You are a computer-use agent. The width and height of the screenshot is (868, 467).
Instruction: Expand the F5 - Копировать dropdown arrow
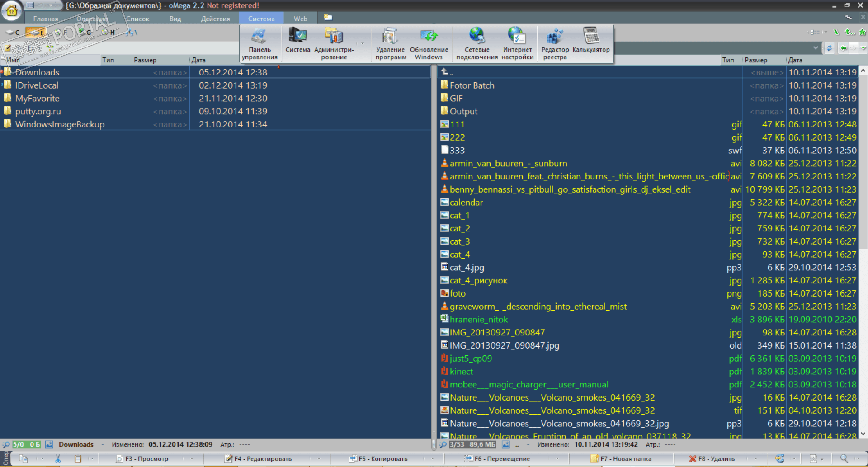pos(433,459)
